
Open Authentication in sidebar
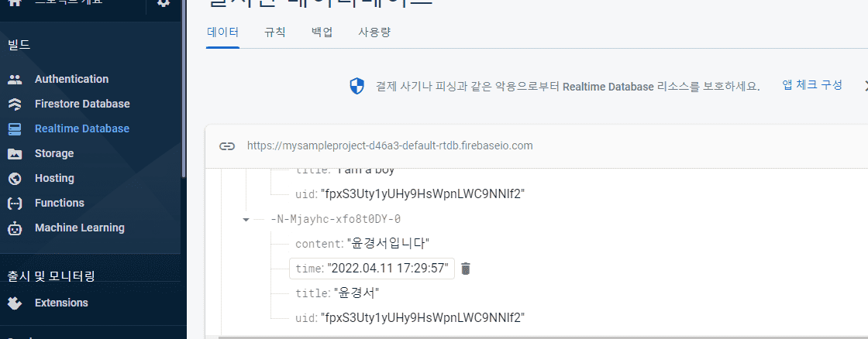[x=71, y=79]
